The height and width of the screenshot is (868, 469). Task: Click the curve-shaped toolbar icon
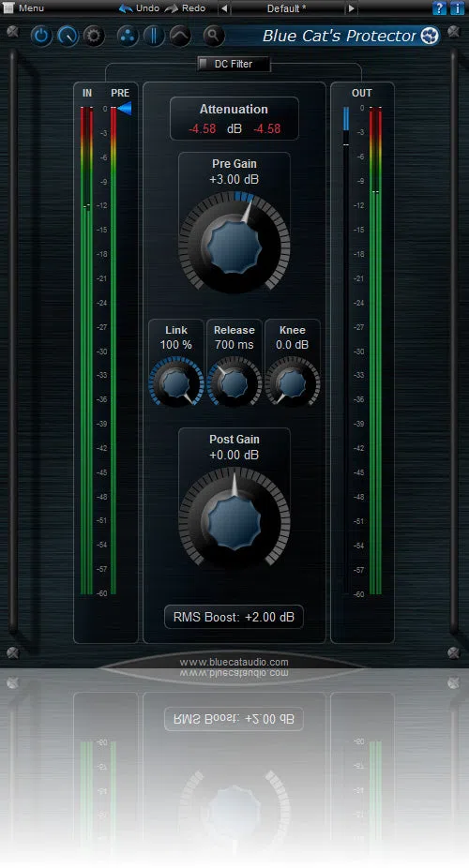click(180, 37)
